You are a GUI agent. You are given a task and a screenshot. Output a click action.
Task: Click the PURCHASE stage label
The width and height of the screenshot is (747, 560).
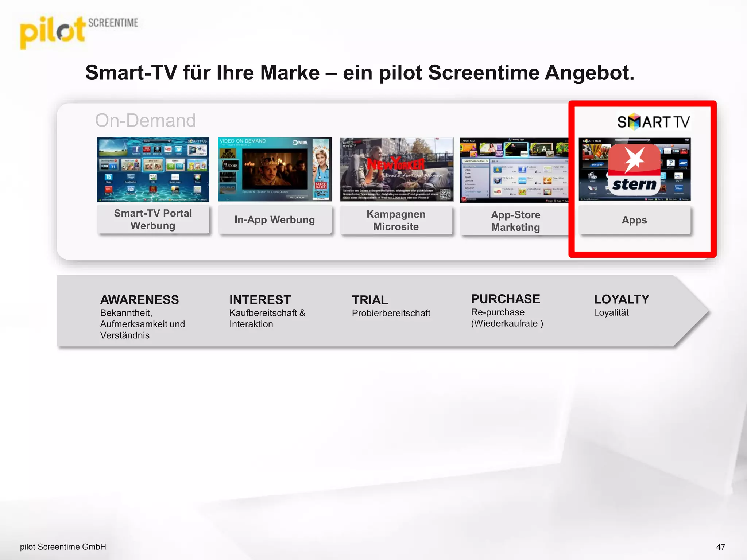506,299
